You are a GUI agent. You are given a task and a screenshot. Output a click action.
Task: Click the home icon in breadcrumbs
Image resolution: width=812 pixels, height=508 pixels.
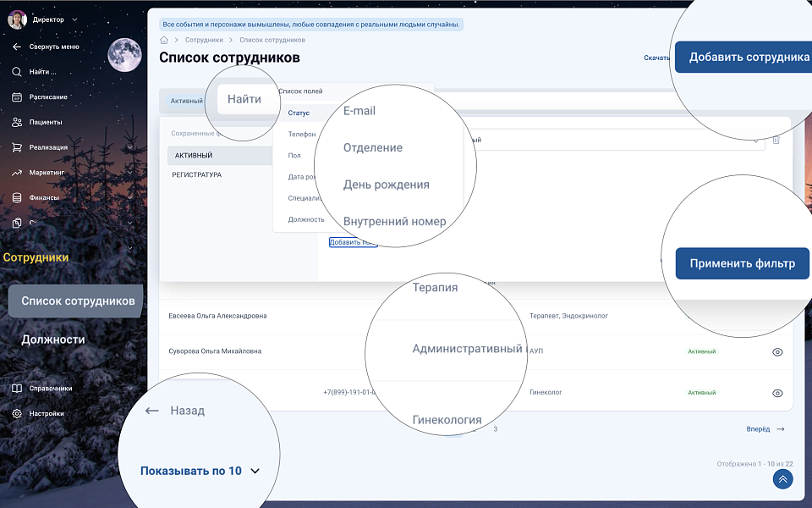click(x=164, y=40)
